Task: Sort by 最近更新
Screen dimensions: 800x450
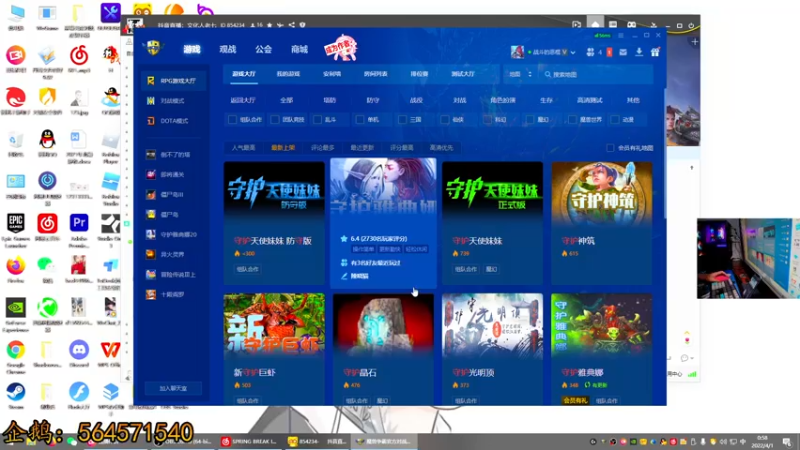Action: 362,148
